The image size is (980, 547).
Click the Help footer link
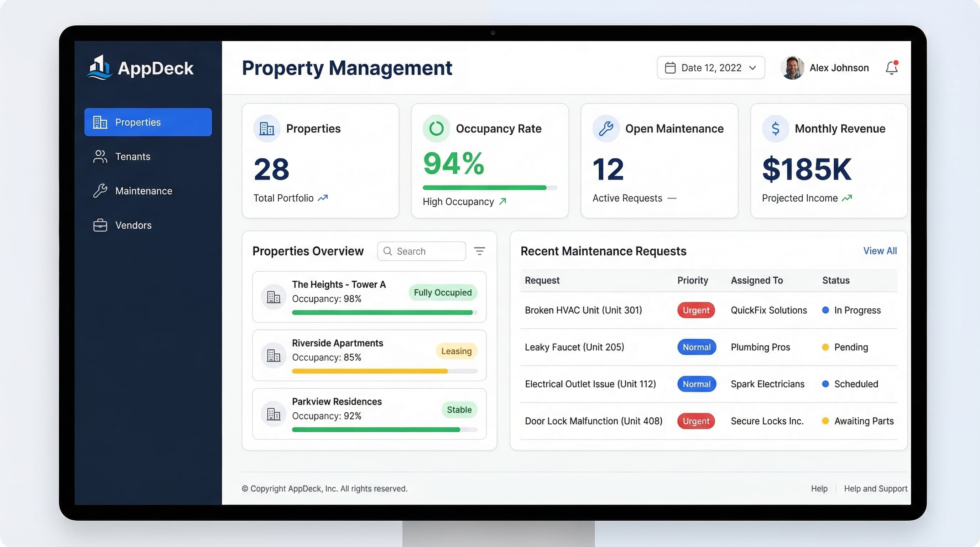pyautogui.click(x=819, y=489)
